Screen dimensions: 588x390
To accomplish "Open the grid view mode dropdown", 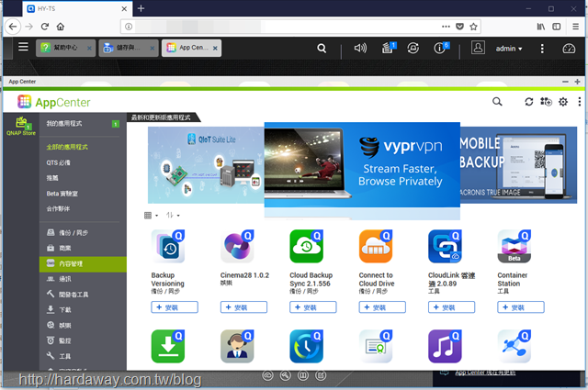I will (x=151, y=216).
